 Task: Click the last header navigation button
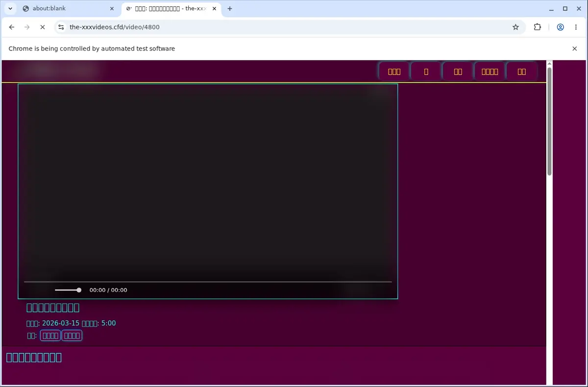tap(522, 72)
